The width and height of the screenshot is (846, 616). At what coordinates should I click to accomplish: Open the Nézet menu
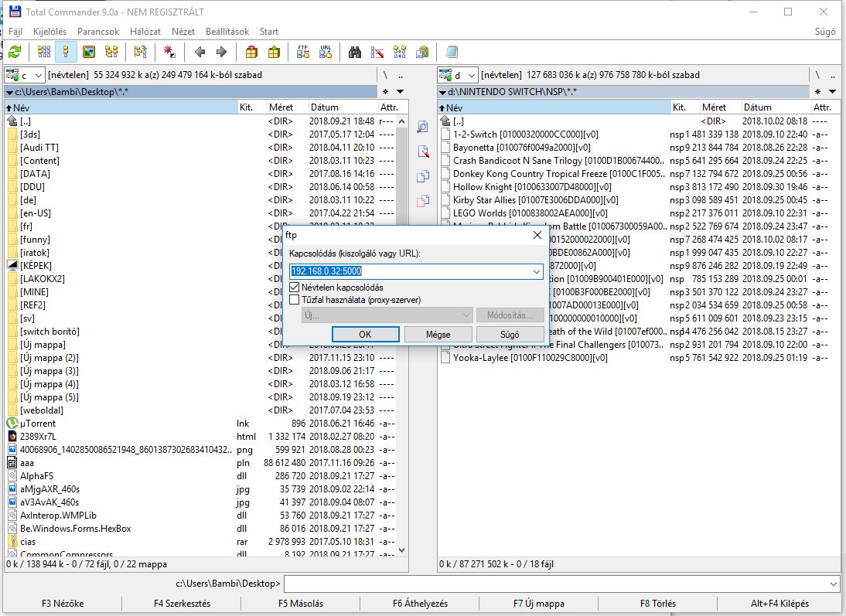pos(183,31)
